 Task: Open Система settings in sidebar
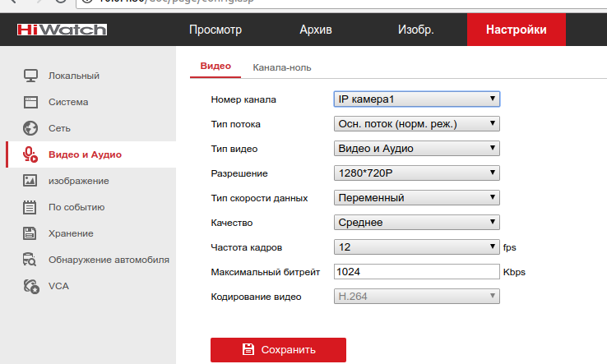click(x=68, y=102)
